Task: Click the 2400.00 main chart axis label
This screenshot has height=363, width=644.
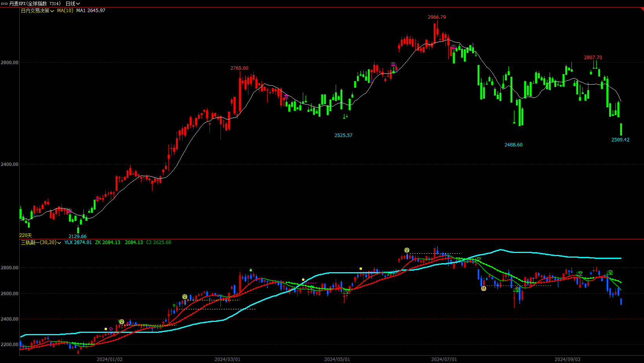Action: [9, 164]
